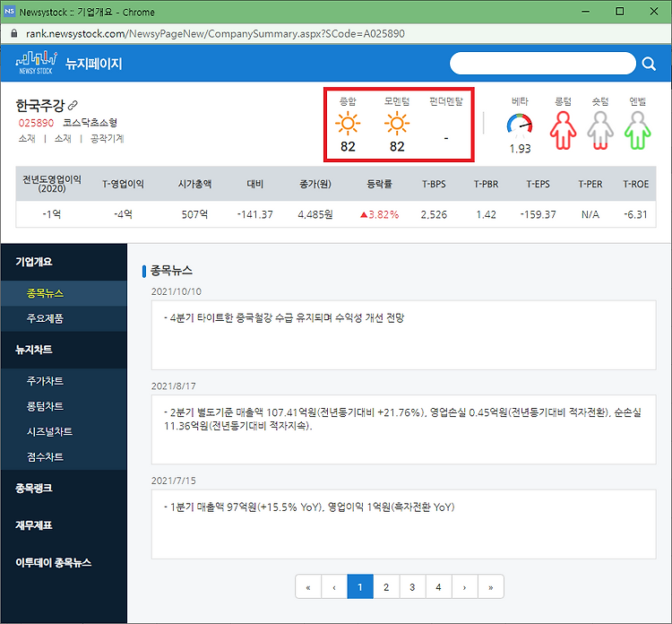Click 2021/10/10 news card
Image resolution: width=672 pixels, height=624 pixels.
(404, 335)
